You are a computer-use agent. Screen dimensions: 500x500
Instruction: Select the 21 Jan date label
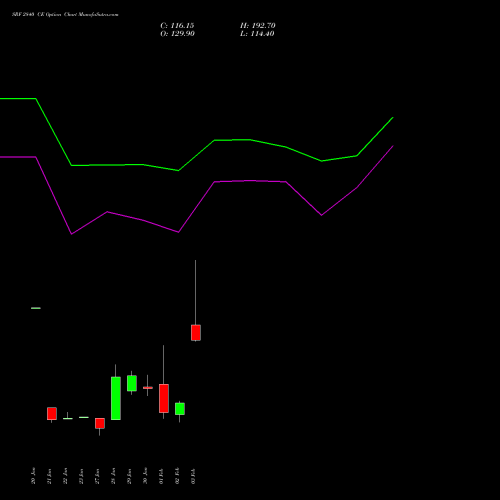coord(49,476)
